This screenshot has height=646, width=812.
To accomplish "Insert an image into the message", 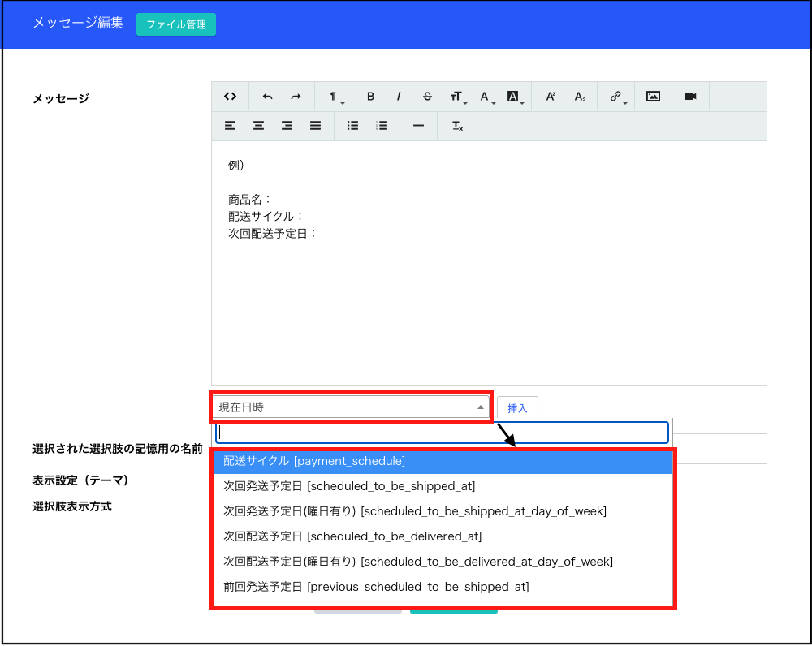I will click(x=653, y=97).
